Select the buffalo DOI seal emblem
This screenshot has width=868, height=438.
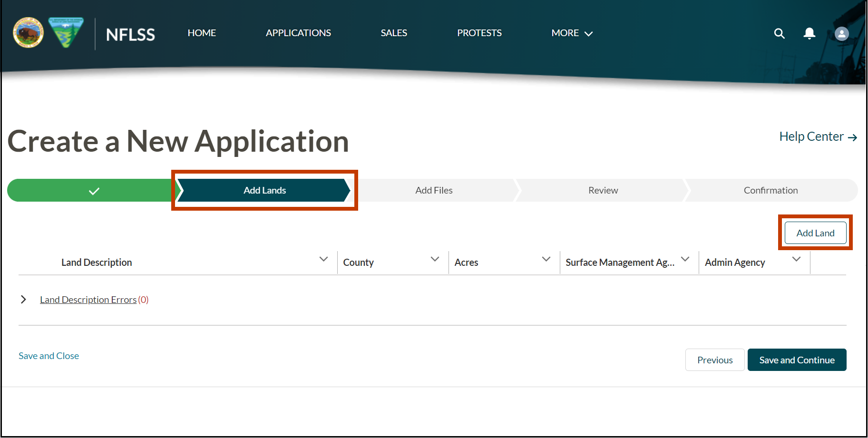[28, 31]
